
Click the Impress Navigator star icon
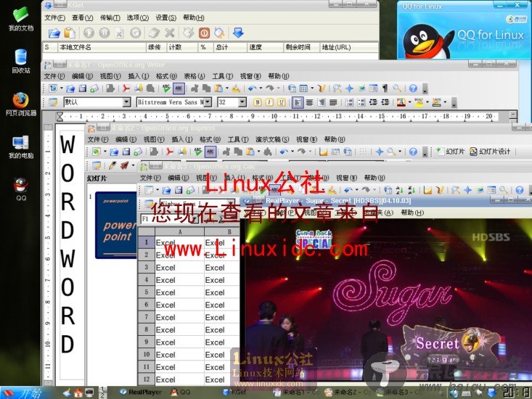tap(380, 152)
